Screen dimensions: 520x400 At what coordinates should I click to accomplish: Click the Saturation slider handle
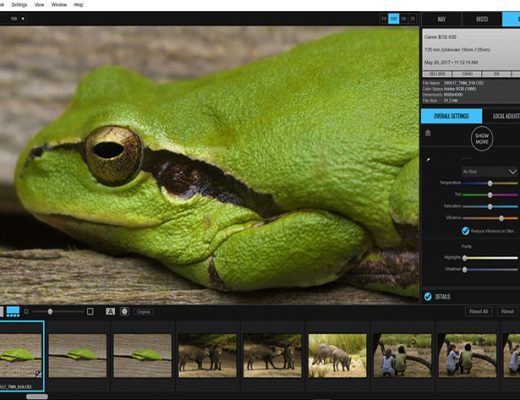490,207
